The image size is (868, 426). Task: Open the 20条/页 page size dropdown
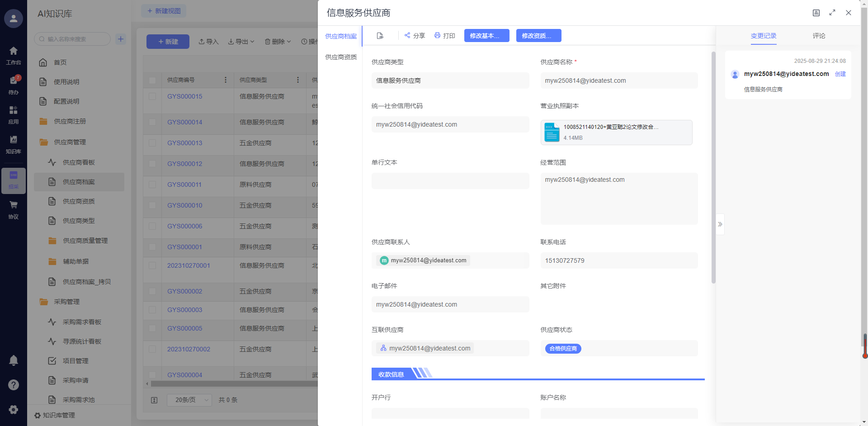click(189, 400)
